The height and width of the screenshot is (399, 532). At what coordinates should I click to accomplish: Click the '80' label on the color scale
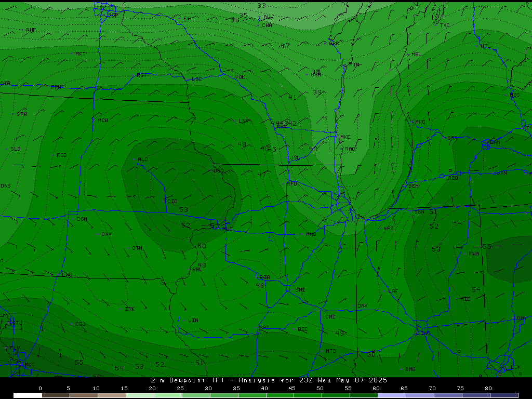tap(488, 389)
